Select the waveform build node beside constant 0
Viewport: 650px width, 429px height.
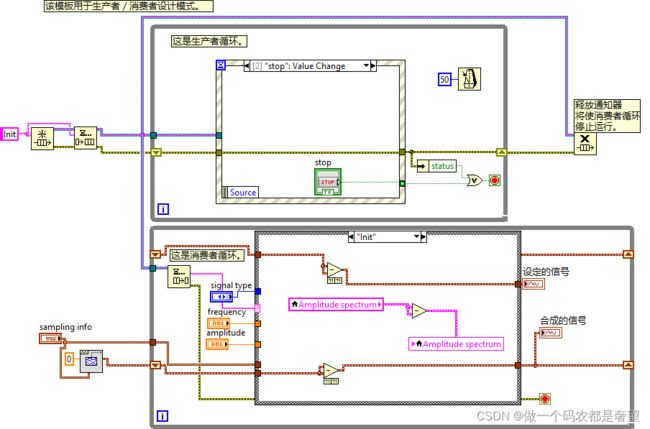point(91,361)
